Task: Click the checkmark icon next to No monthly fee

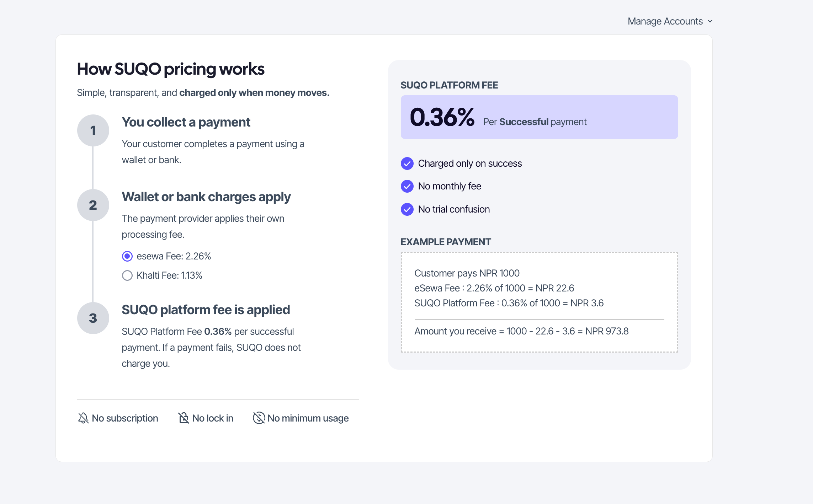Action: coord(407,186)
